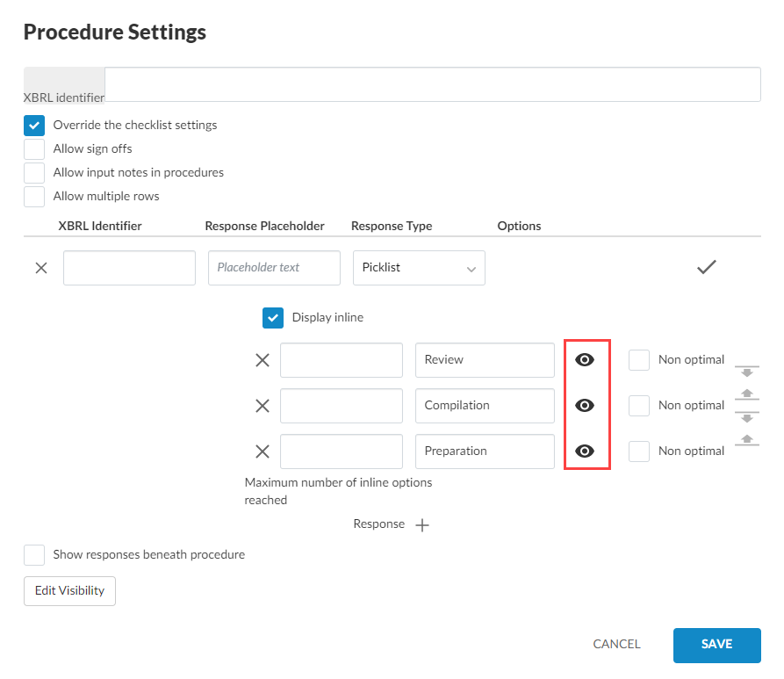Delete the Picklist response row

tap(41, 268)
